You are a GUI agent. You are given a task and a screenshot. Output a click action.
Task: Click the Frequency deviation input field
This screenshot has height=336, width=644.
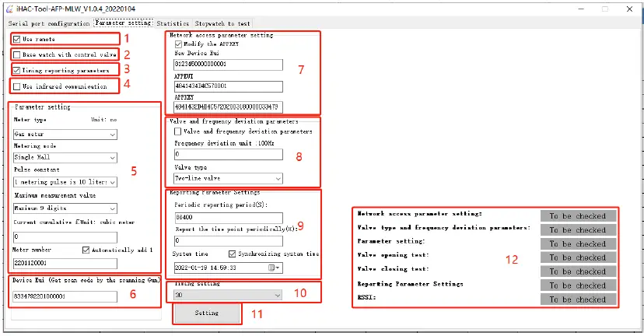(229, 155)
